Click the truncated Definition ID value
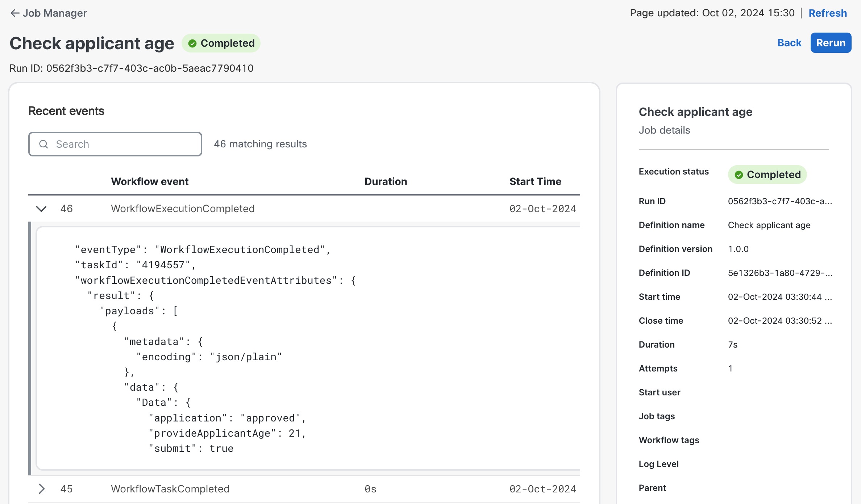This screenshot has width=861, height=504. (779, 273)
